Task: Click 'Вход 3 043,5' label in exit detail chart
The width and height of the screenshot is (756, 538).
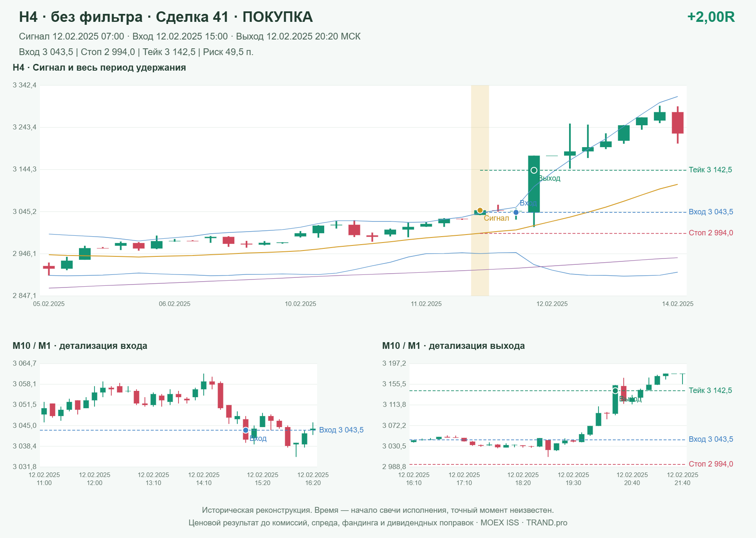Action: tap(711, 439)
